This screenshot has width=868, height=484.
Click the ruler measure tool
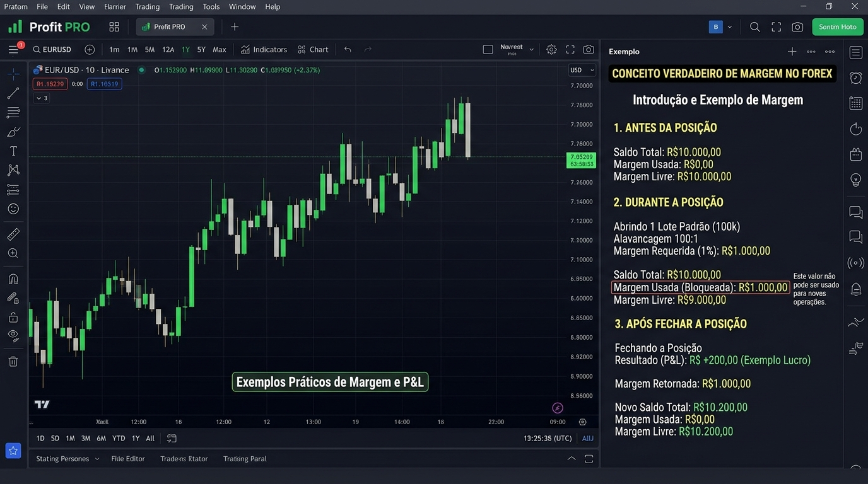[13, 234]
